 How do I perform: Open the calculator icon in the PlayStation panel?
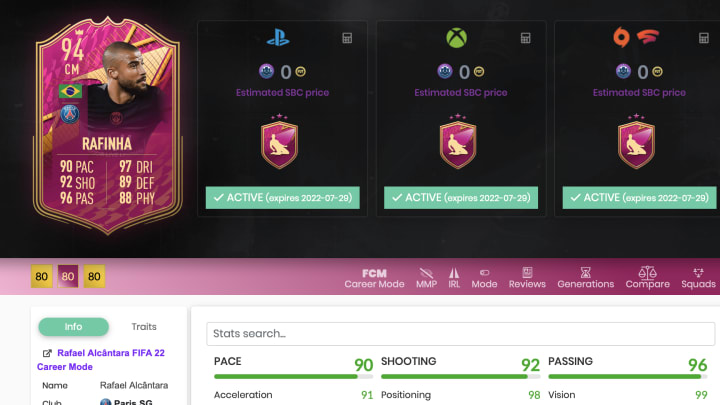coord(347,38)
